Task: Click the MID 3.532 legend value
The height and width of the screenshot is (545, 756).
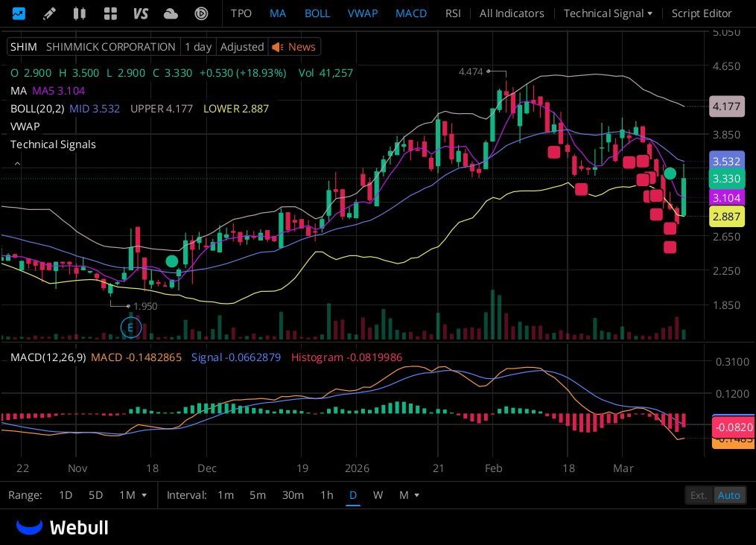Action: 95,109
